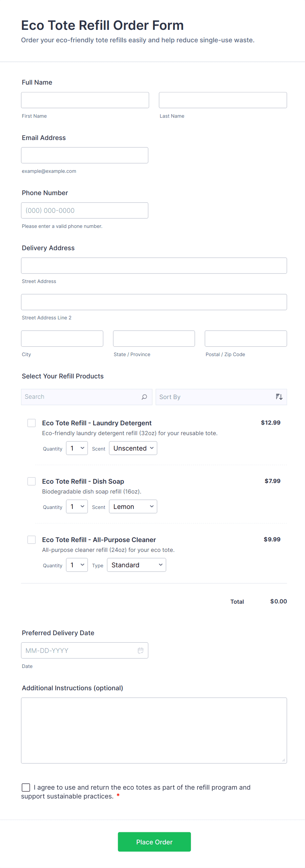Expand the Unscented scent dropdown
The height and width of the screenshot is (868, 305).
133,448
